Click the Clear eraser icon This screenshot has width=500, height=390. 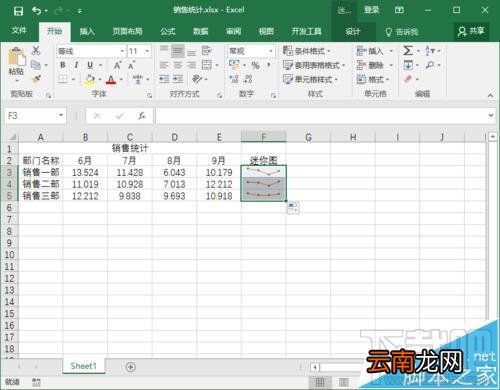pyautogui.click(x=408, y=79)
